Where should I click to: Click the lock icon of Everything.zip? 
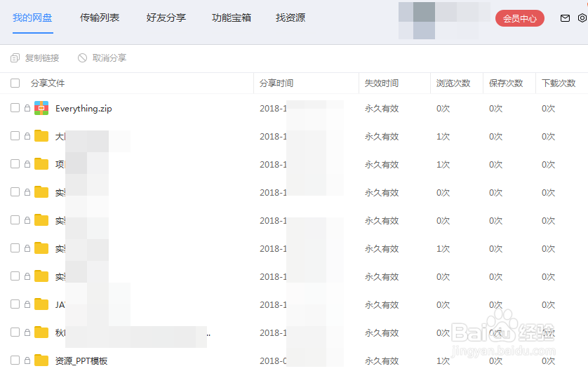27,108
